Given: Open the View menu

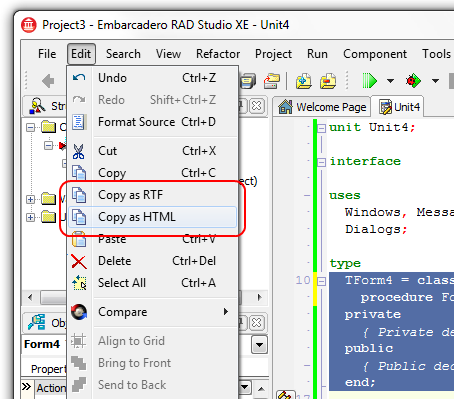Looking at the screenshot, I should pos(168,54).
